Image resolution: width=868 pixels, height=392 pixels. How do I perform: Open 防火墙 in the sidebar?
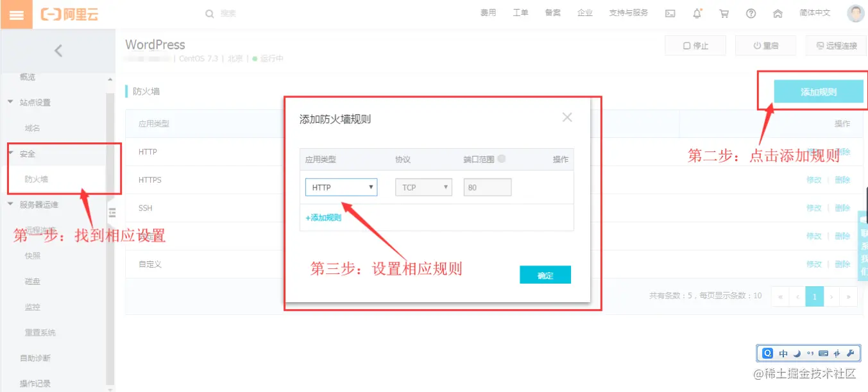(37, 180)
